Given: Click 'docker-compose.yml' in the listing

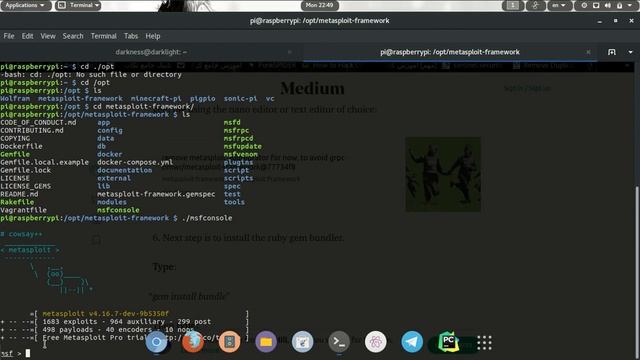Looking at the screenshot, I should point(135,162).
